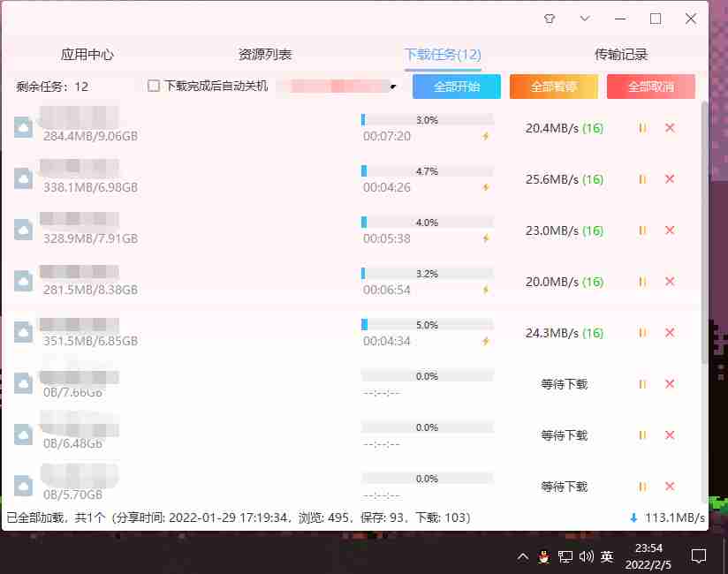Pause the 284.4MB/9.06GB download

[642, 128]
